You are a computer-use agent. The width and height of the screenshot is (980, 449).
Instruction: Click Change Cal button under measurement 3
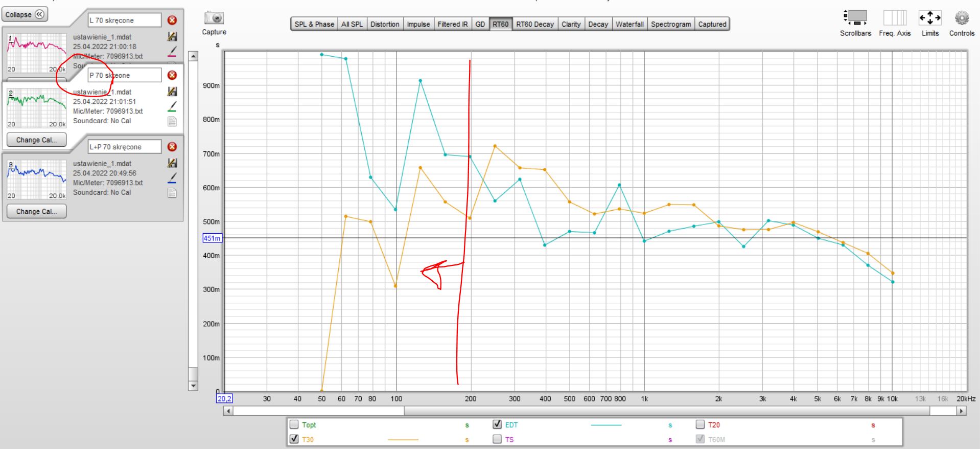coord(36,211)
